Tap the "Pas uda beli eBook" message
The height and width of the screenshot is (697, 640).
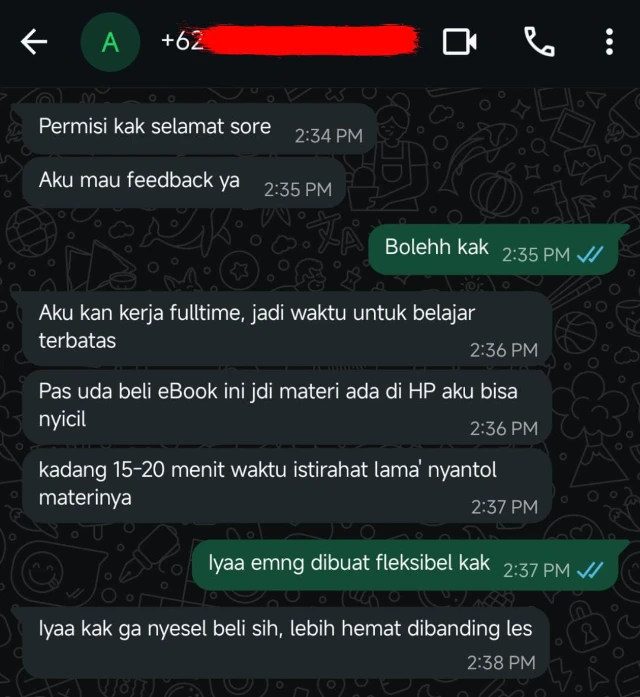pyautogui.click(x=287, y=407)
